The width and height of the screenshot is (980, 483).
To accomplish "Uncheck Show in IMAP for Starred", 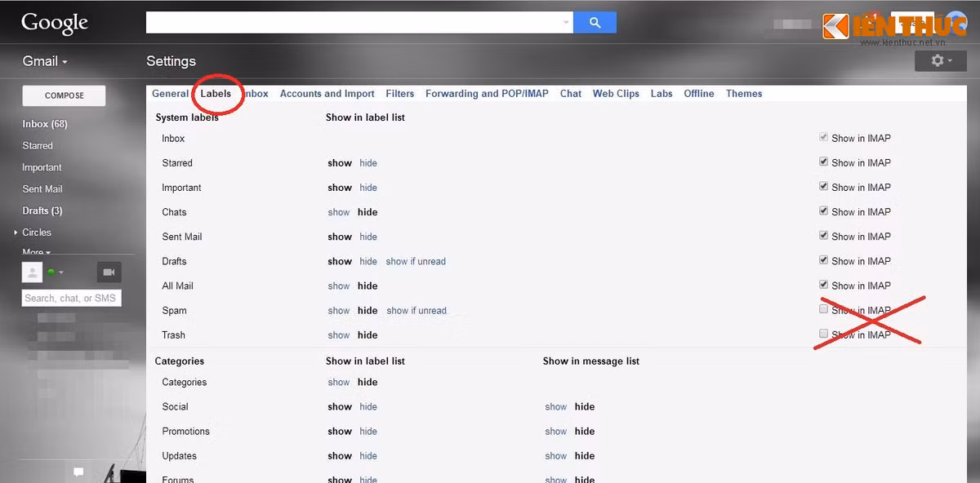I will pos(824,162).
